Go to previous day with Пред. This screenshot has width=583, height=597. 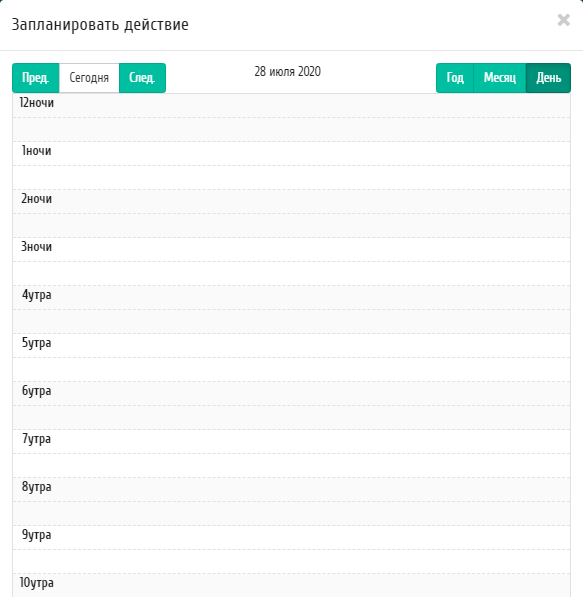click(36, 78)
